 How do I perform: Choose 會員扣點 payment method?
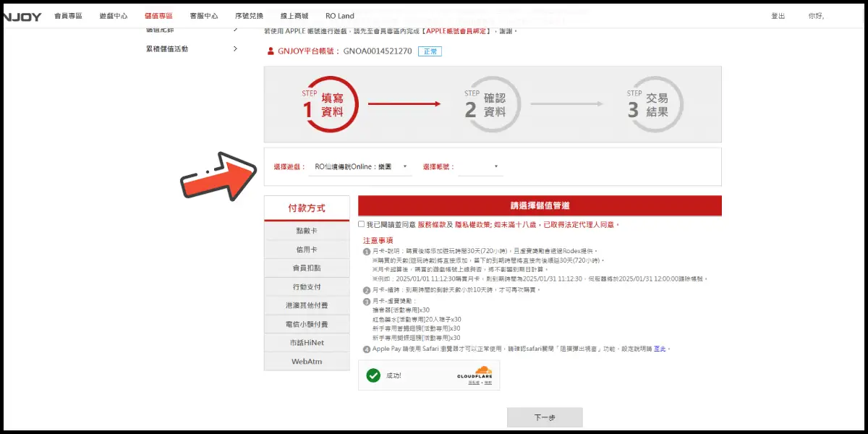(x=307, y=268)
